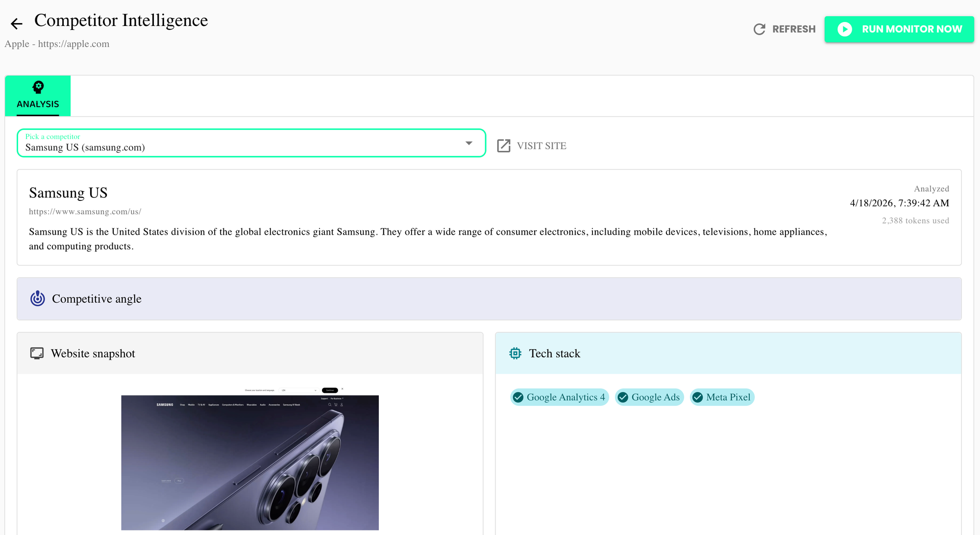Click the Google Ads chip

click(x=649, y=397)
